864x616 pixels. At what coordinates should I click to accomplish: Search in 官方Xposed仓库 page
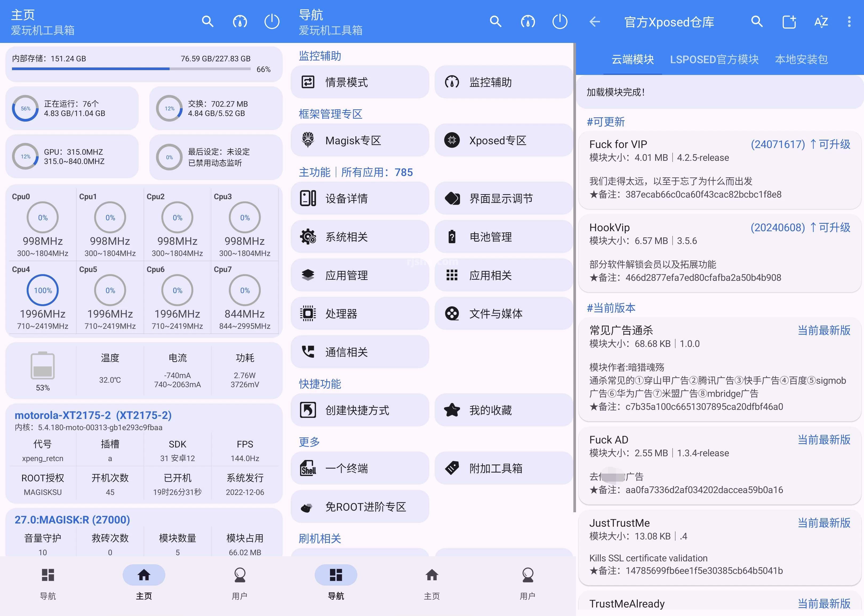pyautogui.click(x=757, y=22)
